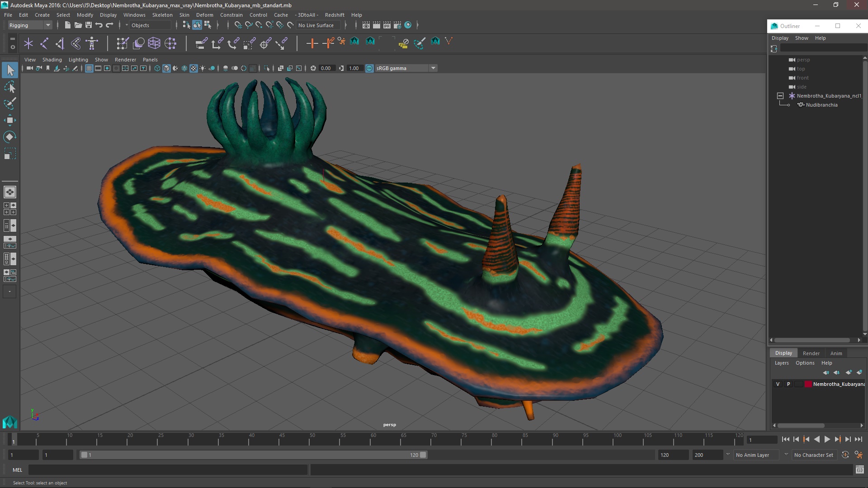Select the Move tool in toolbox
The height and width of the screenshot is (488, 868).
pyautogui.click(x=9, y=120)
